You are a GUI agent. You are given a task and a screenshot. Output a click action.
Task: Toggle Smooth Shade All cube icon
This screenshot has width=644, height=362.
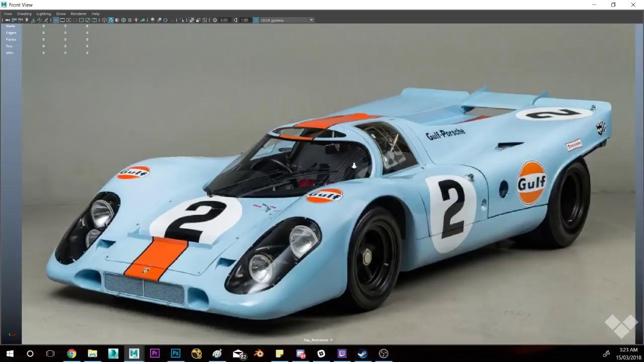(x=111, y=20)
